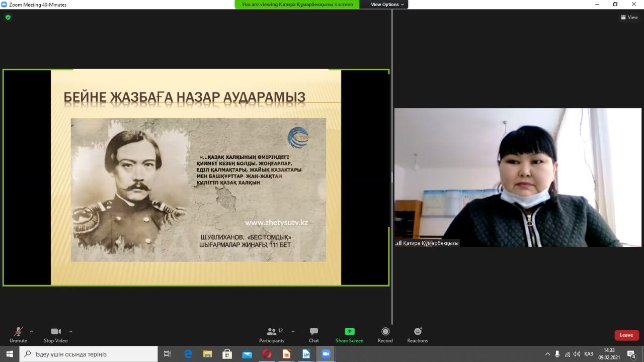The width and height of the screenshot is (644, 362).
Task: Click the green Share Screen icon
Action: pos(349,331)
